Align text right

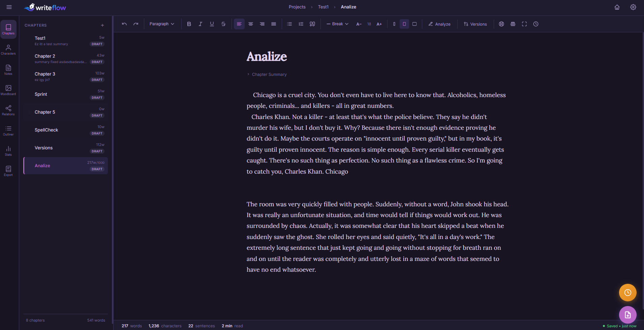tap(262, 24)
